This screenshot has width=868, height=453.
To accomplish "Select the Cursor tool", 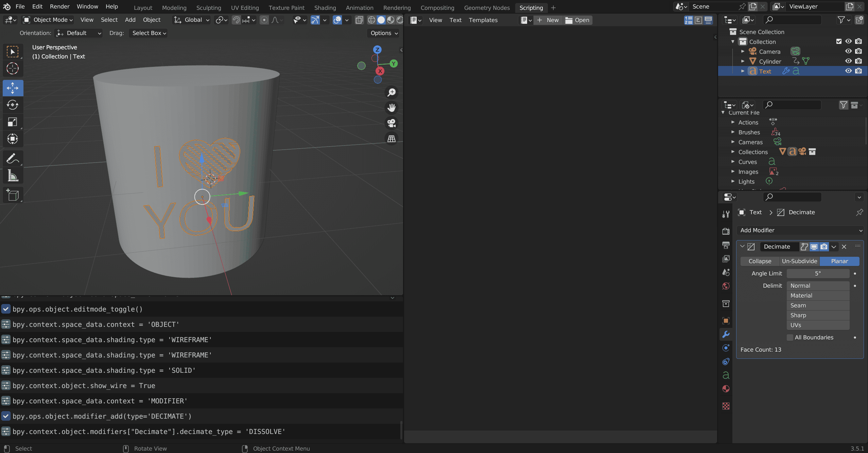I will 13,68.
